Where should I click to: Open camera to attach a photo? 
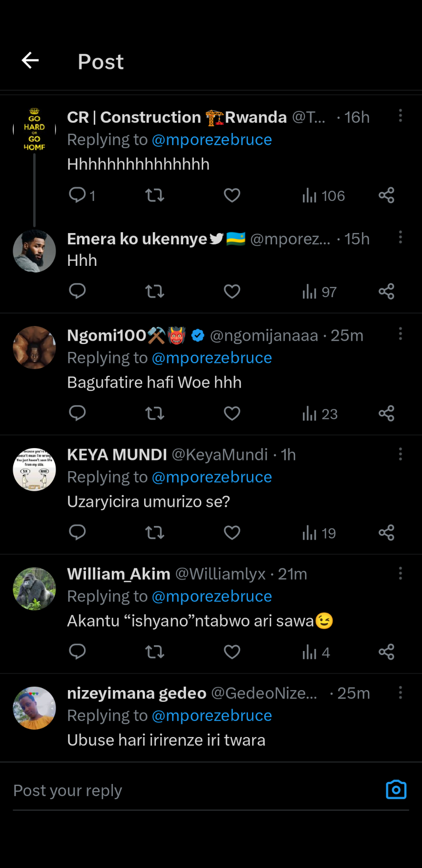tap(396, 790)
